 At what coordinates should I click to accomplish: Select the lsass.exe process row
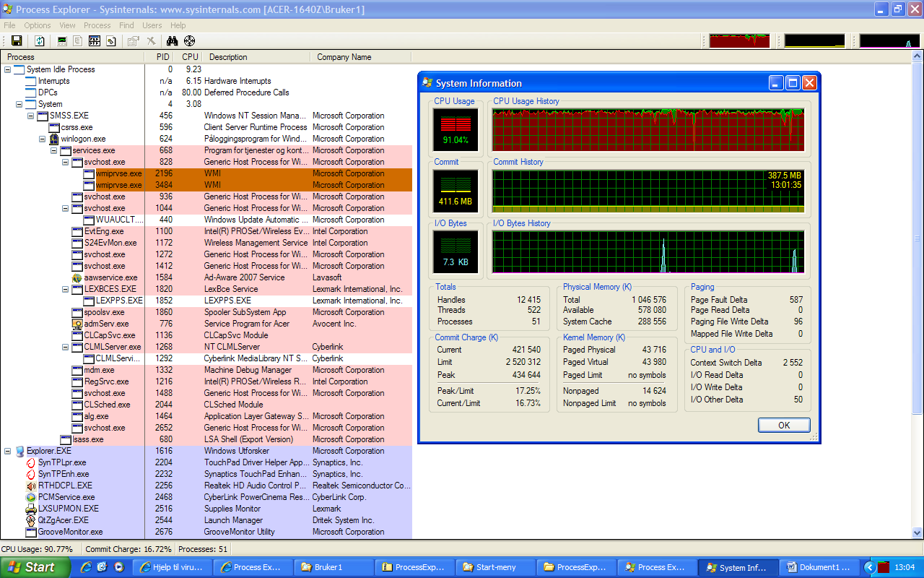pyautogui.click(x=206, y=439)
